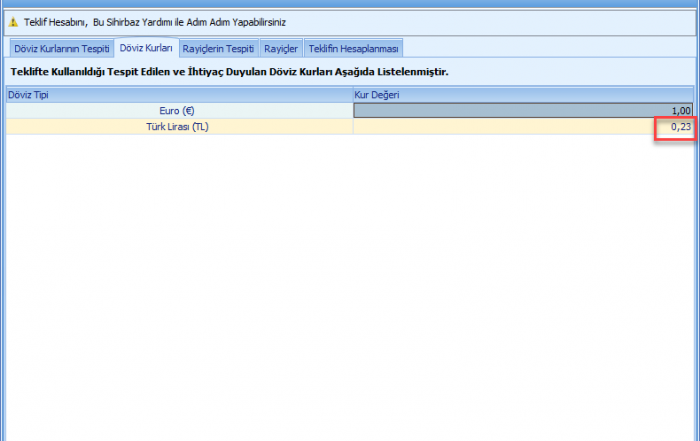Click the empty part of Türk Lirası rate cell
Image resolution: width=700 pixels, height=441 pixels.
tap(500, 127)
